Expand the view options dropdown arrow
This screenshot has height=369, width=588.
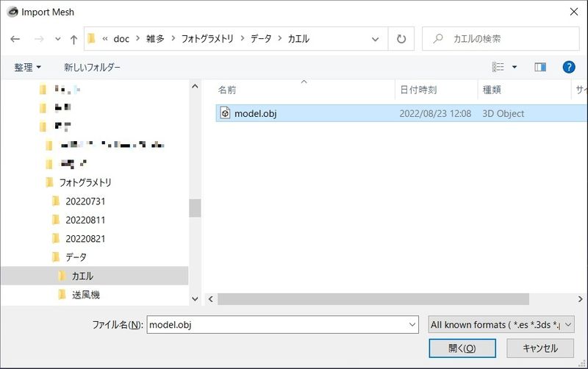tap(514, 67)
